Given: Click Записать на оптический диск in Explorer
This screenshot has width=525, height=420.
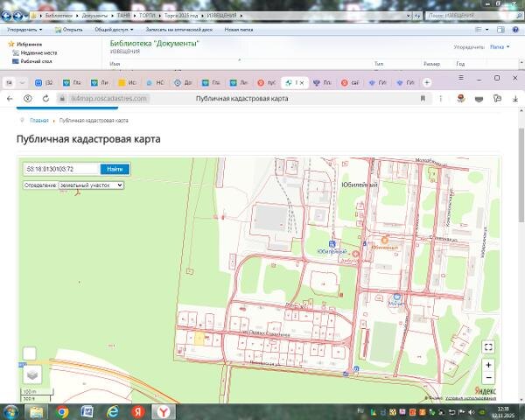Looking at the screenshot, I should [x=179, y=30].
